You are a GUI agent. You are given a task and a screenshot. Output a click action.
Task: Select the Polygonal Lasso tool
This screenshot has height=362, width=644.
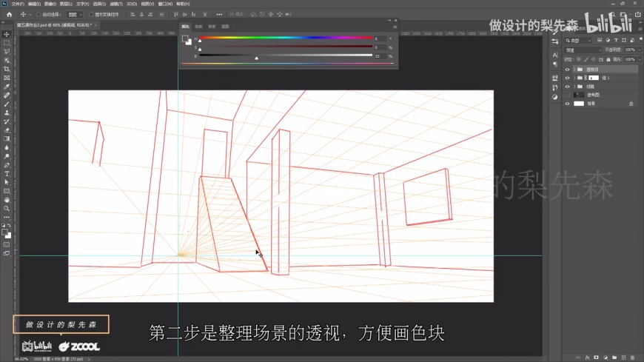(x=7, y=52)
